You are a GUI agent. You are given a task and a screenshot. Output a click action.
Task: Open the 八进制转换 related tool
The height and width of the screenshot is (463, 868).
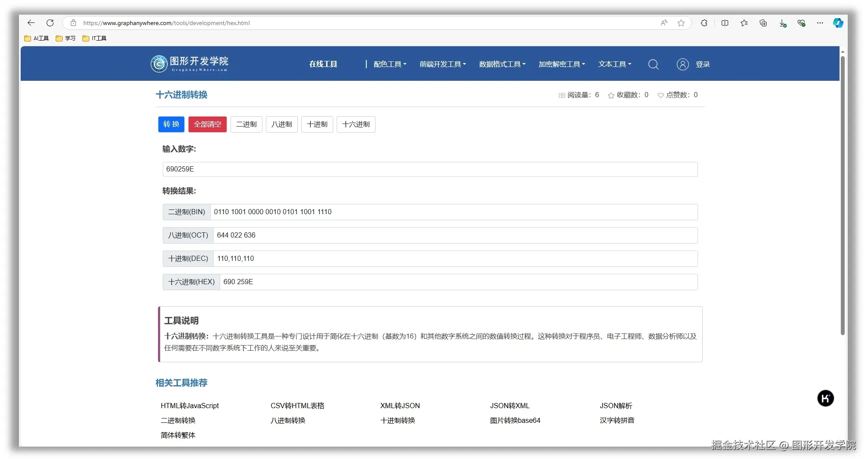288,420
